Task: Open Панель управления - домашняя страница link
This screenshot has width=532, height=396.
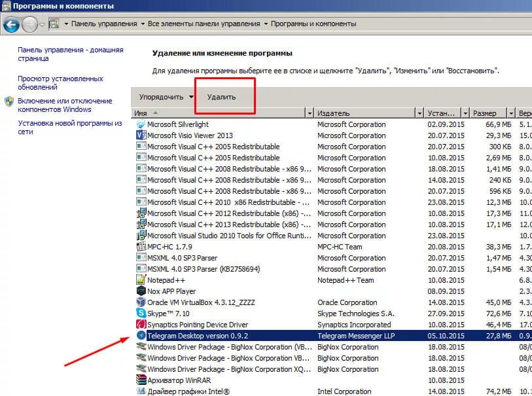Action: pyautogui.click(x=71, y=54)
